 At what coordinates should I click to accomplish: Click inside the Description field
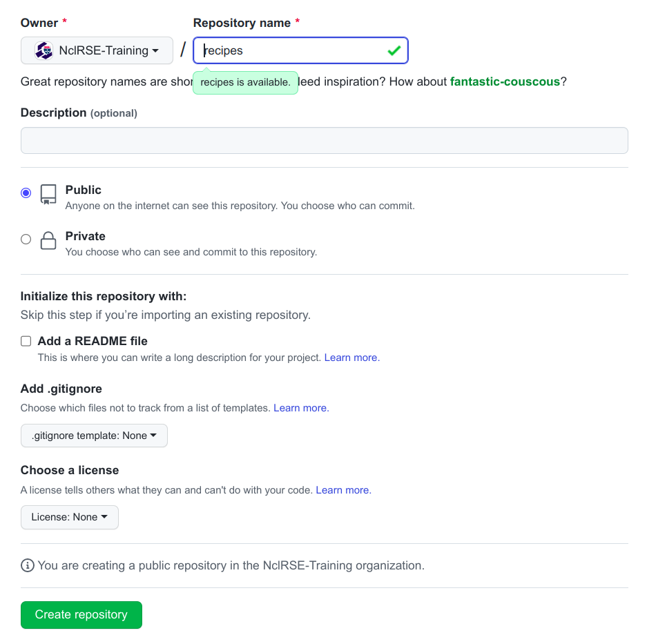coord(325,140)
